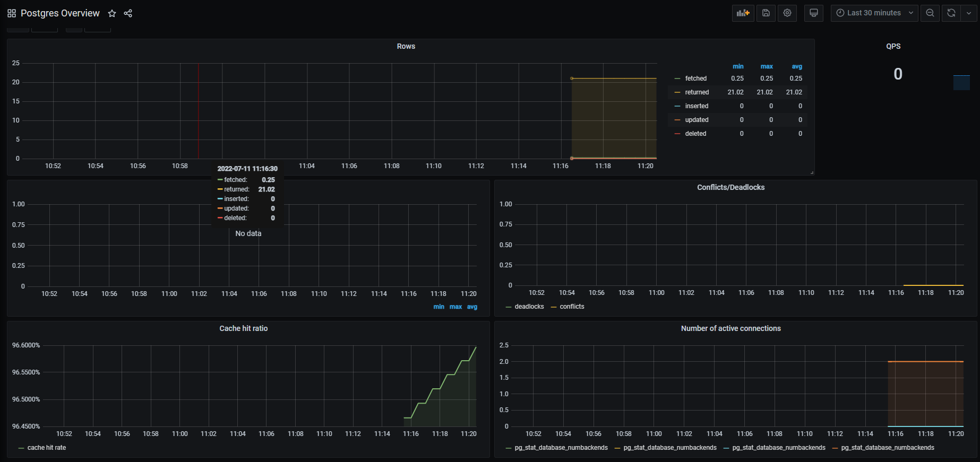Refresh the dashboard with the circular arrows icon
Viewport: 980px width, 462px height.
tap(951, 13)
